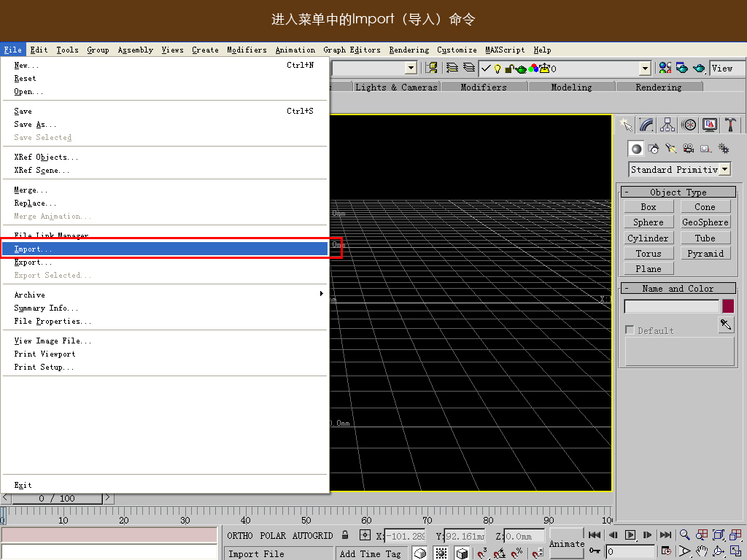The width and height of the screenshot is (747, 560).
Task: Open the Utilities hammer panel tab
Action: pyautogui.click(x=730, y=125)
